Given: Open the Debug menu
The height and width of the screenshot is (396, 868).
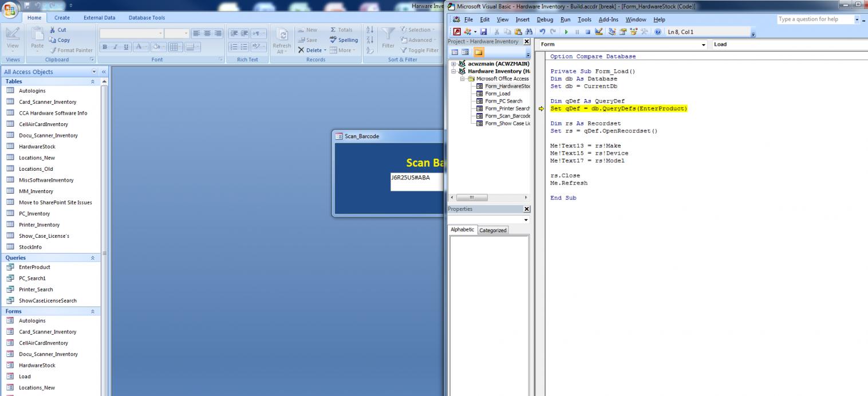Looking at the screenshot, I should coord(545,19).
